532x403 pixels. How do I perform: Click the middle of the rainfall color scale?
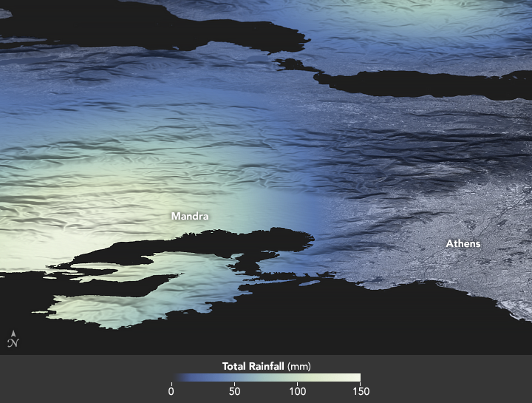point(266,377)
